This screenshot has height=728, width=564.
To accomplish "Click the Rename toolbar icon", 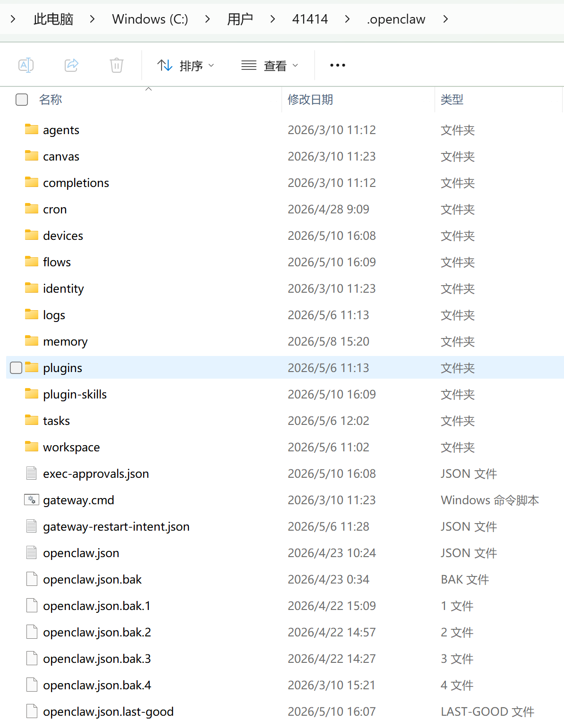I will click(x=26, y=65).
